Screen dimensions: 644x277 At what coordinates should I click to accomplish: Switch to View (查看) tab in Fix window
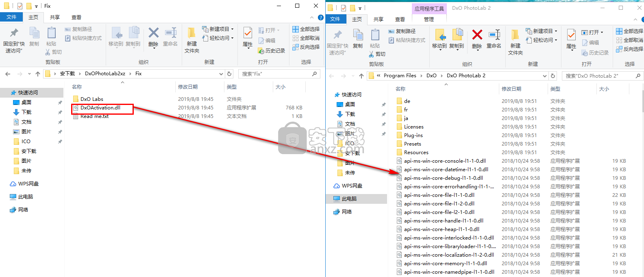[76, 17]
